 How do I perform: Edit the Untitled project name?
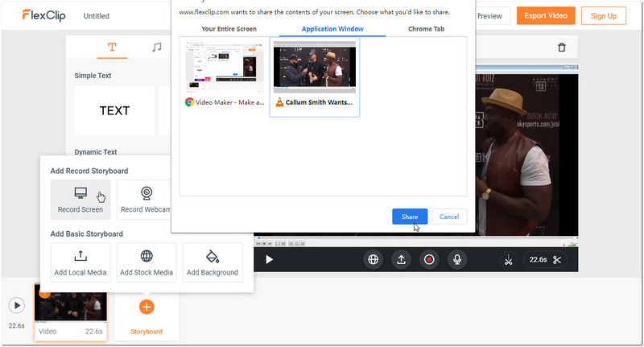tap(97, 16)
